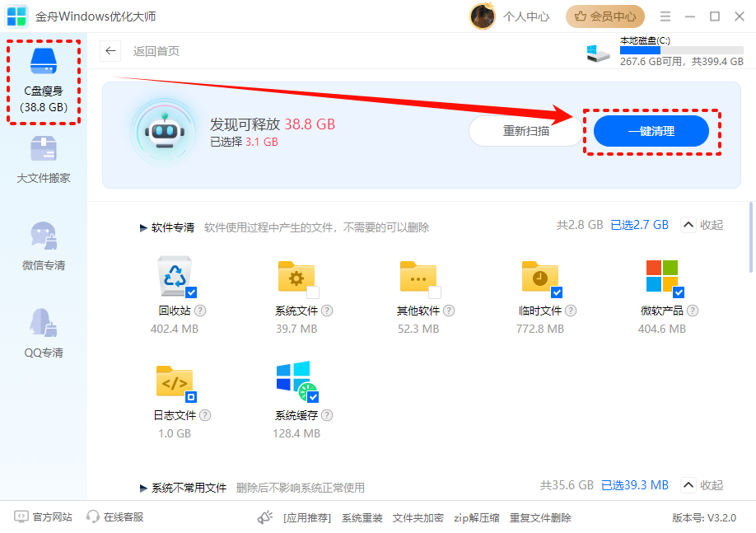This screenshot has width=756, height=533.
Task: Open the 系统重装 recommended app
Action: [362, 518]
